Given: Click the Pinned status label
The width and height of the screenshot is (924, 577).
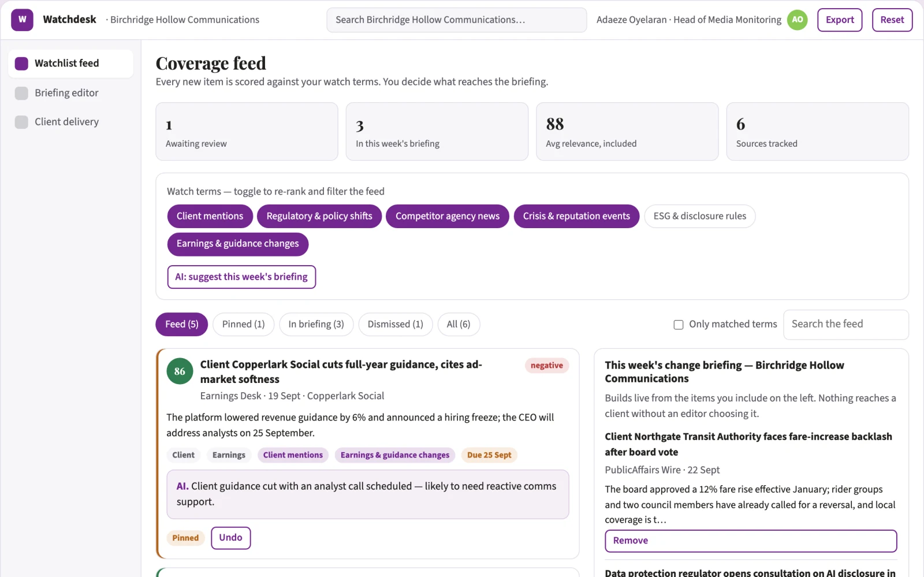Looking at the screenshot, I should (x=185, y=538).
